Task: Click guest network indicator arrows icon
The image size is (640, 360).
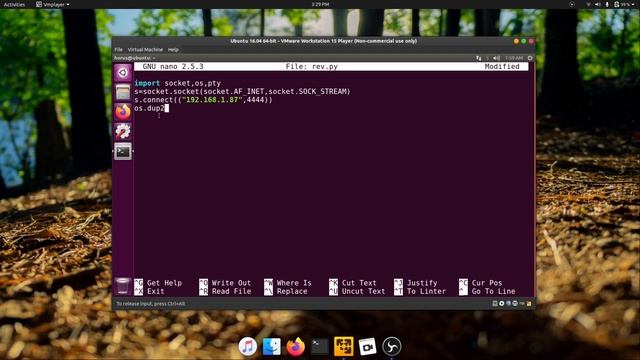Action: [478, 58]
